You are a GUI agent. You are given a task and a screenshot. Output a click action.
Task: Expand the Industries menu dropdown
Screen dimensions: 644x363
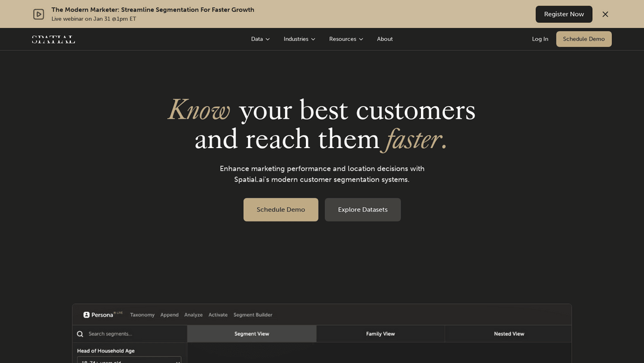point(299,39)
